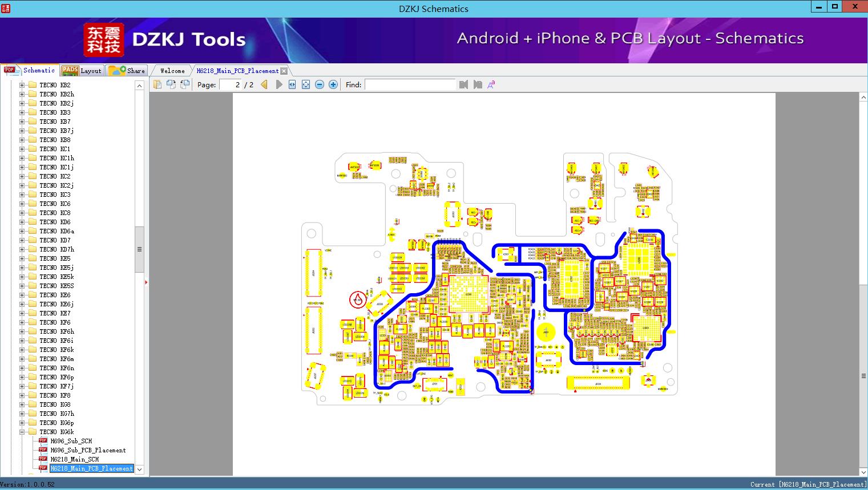Expand the TECNO KG6p tree node
Image resolution: width=868 pixels, height=490 pixels.
[x=22, y=423]
